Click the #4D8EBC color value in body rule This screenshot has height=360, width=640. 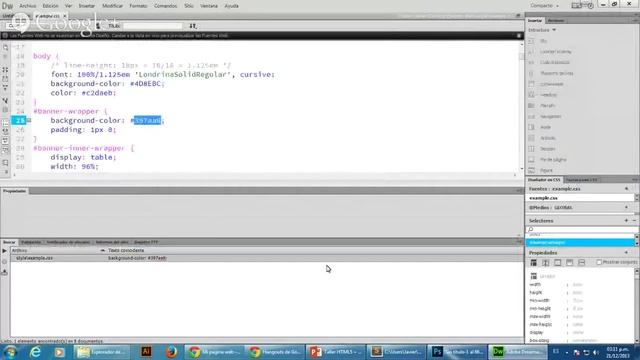click(x=147, y=84)
